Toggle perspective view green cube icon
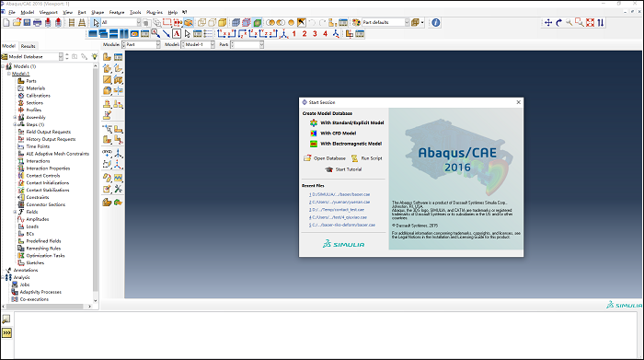Viewport: 644px width, 360px height. point(257,23)
